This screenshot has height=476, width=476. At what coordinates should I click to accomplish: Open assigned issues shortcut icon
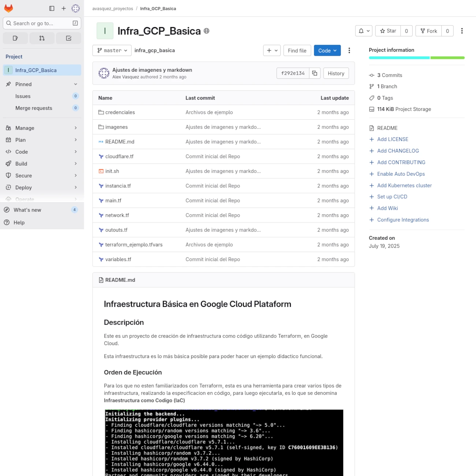(x=15, y=38)
